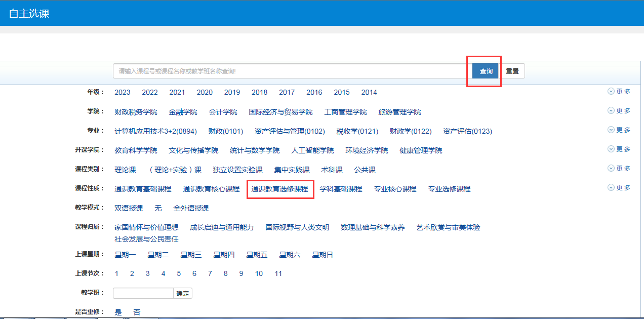
Task: Select 星期三 as class weekday
Action: [x=191, y=255]
